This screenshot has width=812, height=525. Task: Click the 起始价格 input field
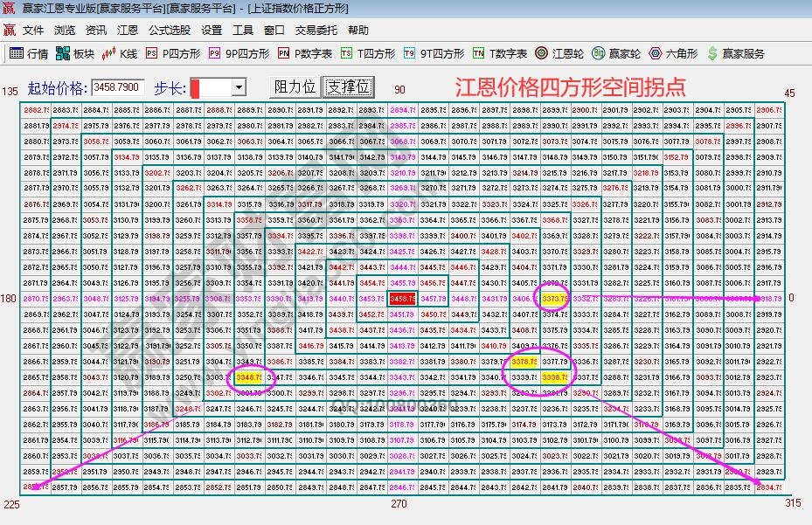(x=118, y=87)
